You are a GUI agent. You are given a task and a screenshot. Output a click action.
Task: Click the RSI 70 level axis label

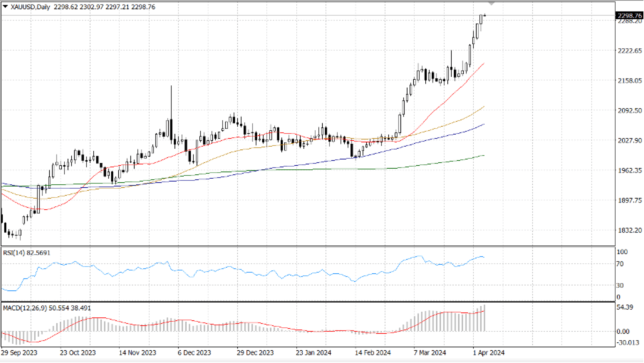click(620, 264)
